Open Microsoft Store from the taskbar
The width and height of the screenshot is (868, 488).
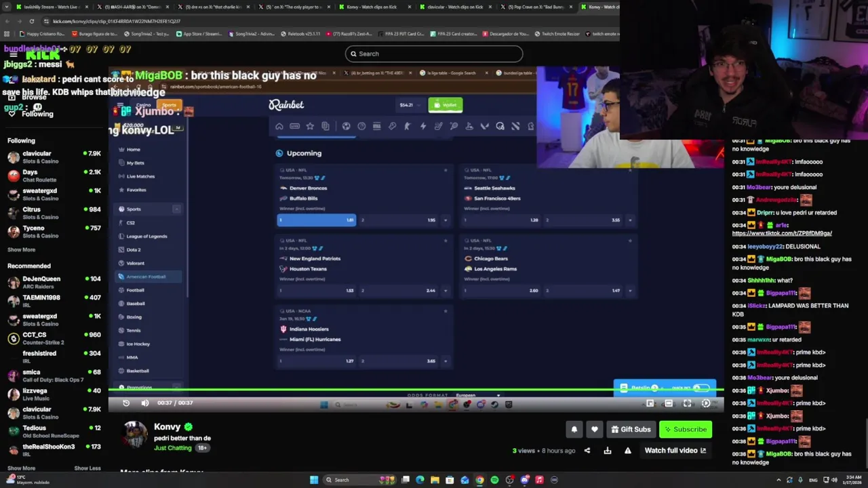(450, 480)
